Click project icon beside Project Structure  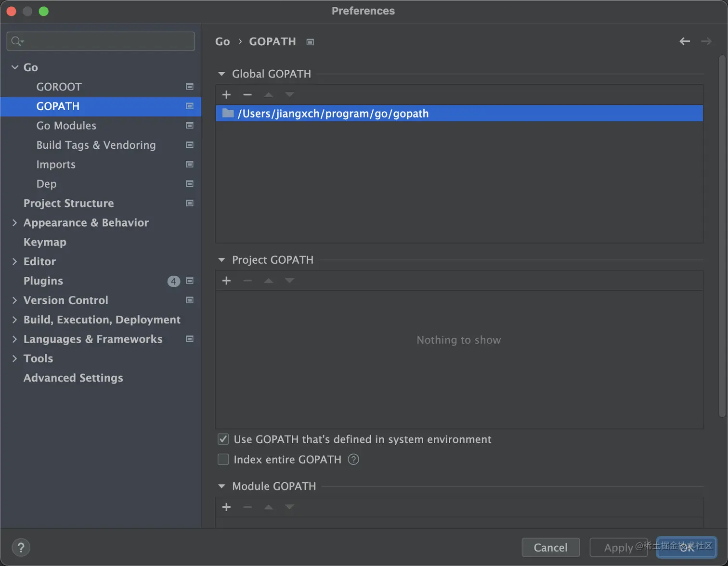pyautogui.click(x=190, y=203)
